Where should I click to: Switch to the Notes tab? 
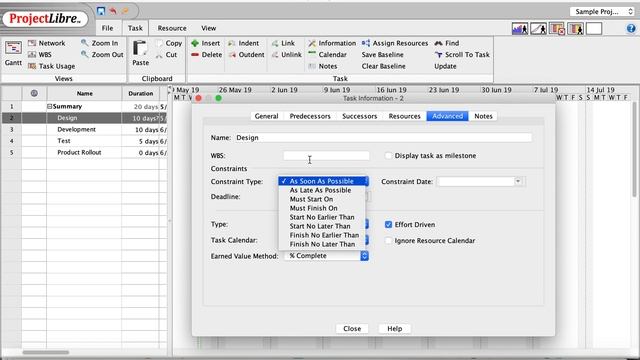point(483,116)
